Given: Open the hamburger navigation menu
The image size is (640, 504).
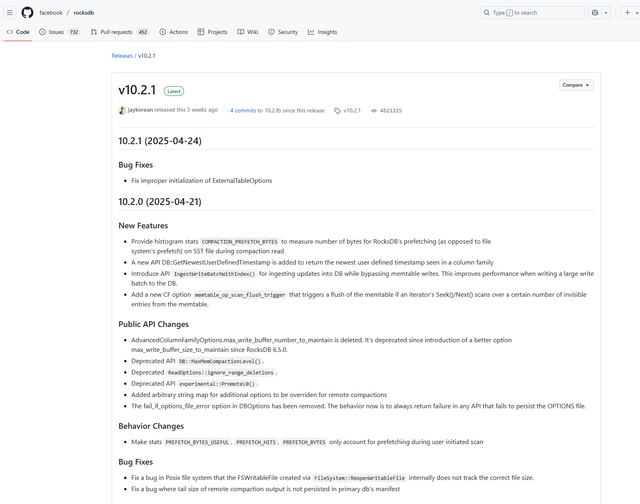Looking at the screenshot, I should [9, 13].
